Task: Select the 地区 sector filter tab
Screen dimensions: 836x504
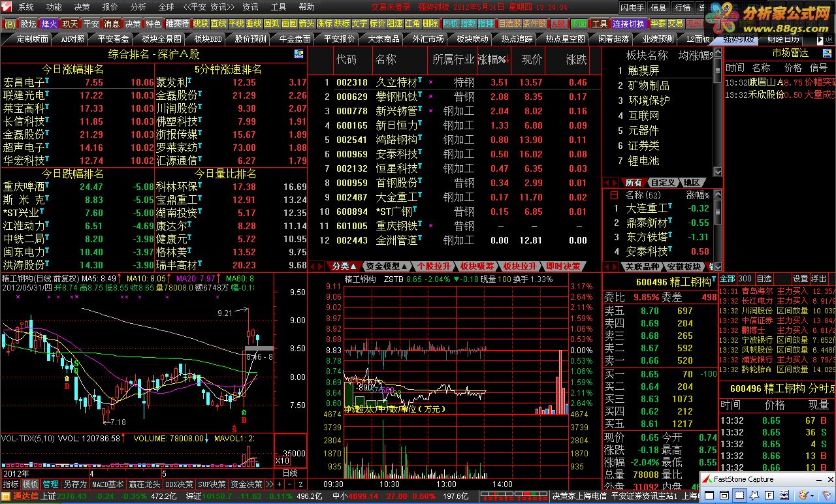Action: coord(692,183)
